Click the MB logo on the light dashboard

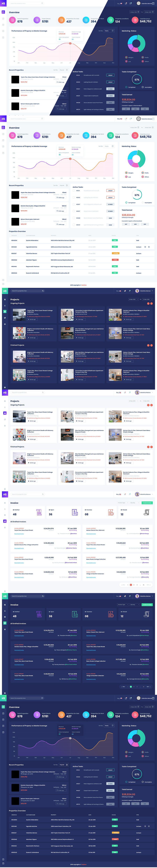[x=3, y=119]
